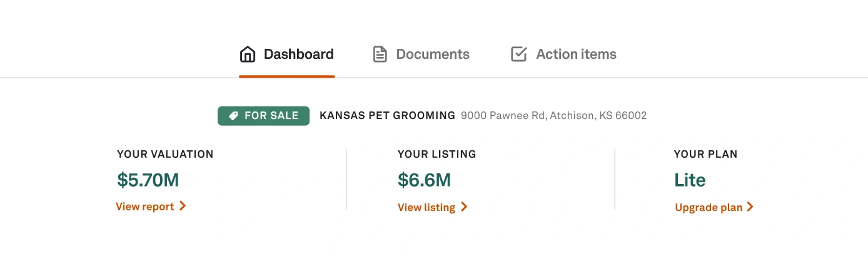
Task: Click the $6.6M listing price
Action: coord(424,180)
